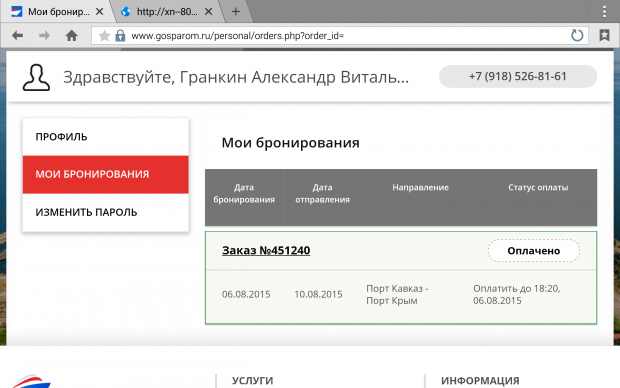Screen dimensions: 620x388
Task: Open the Заказ №451240 order link
Action: (x=266, y=250)
